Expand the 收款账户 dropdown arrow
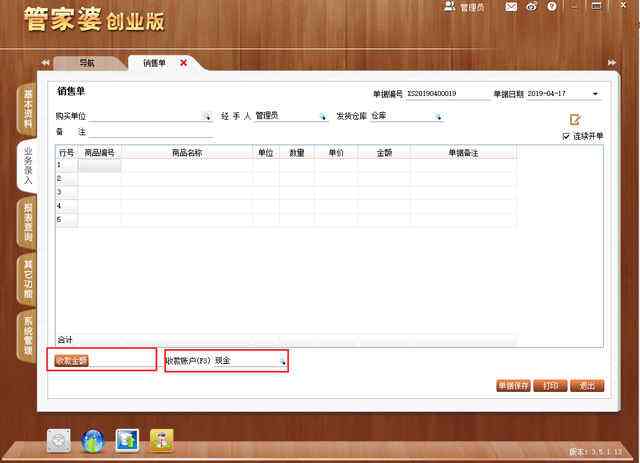The image size is (640, 463). 282,361
